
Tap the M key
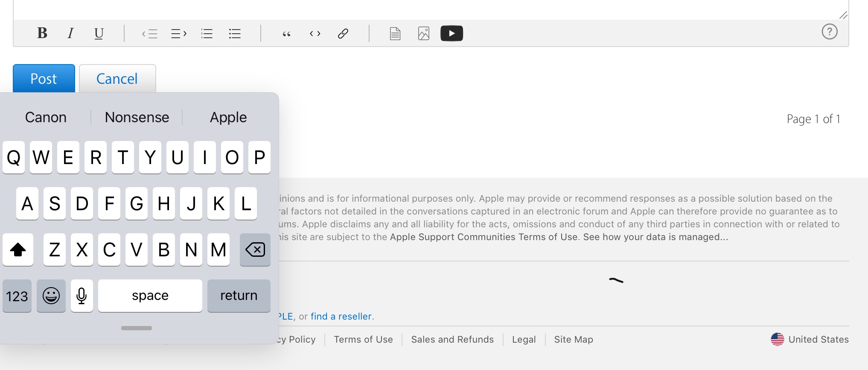click(x=218, y=250)
